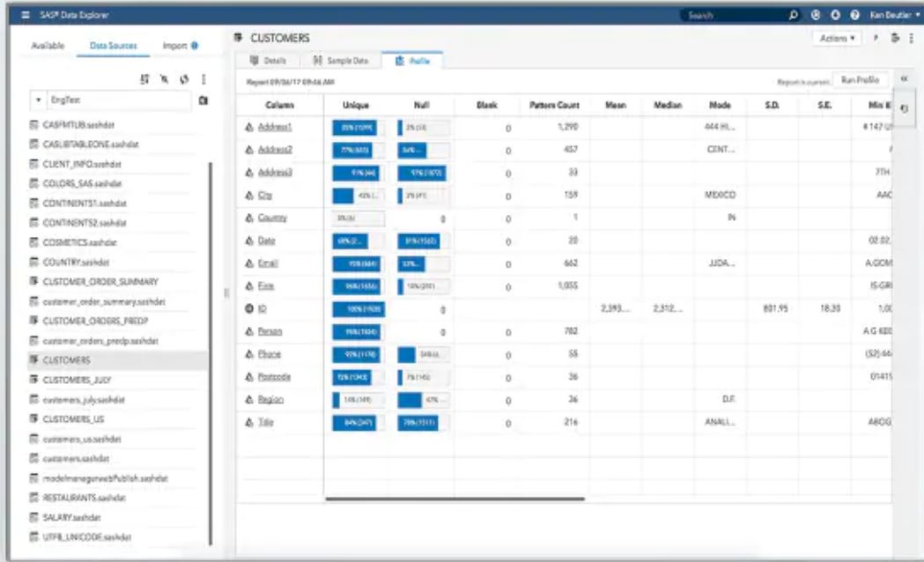
Task: Select the CUSTOMERS_JULY table
Action: coord(77,380)
